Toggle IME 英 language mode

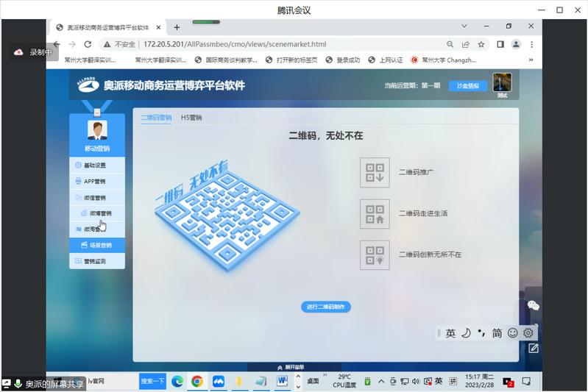[x=450, y=333]
